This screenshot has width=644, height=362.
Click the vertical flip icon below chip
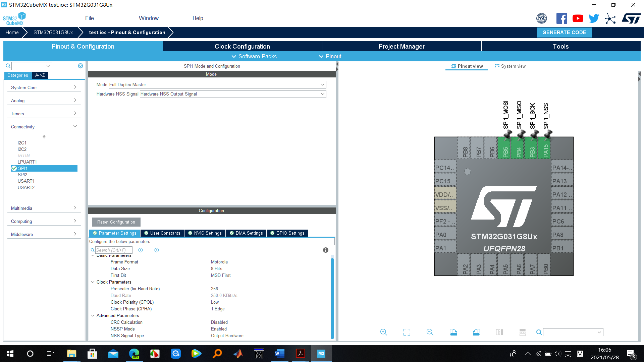click(523, 332)
